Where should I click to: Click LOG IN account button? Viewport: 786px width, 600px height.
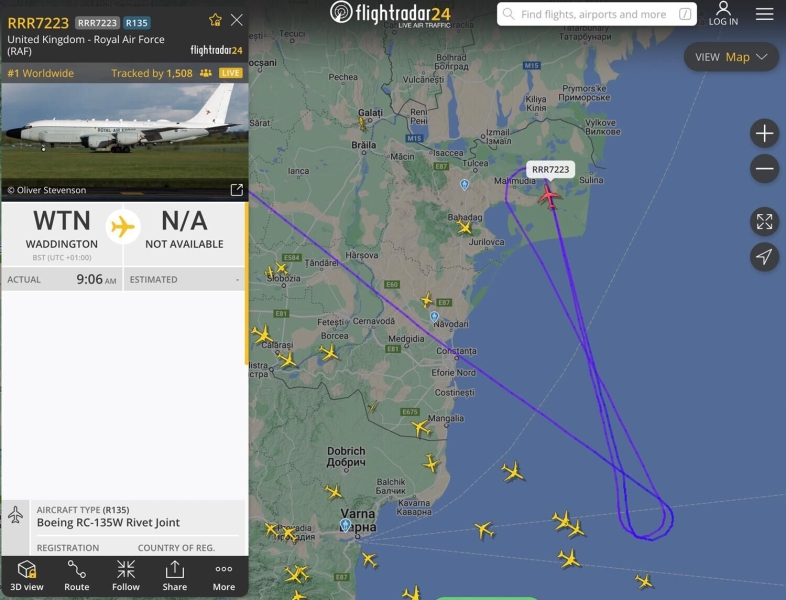[723, 14]
